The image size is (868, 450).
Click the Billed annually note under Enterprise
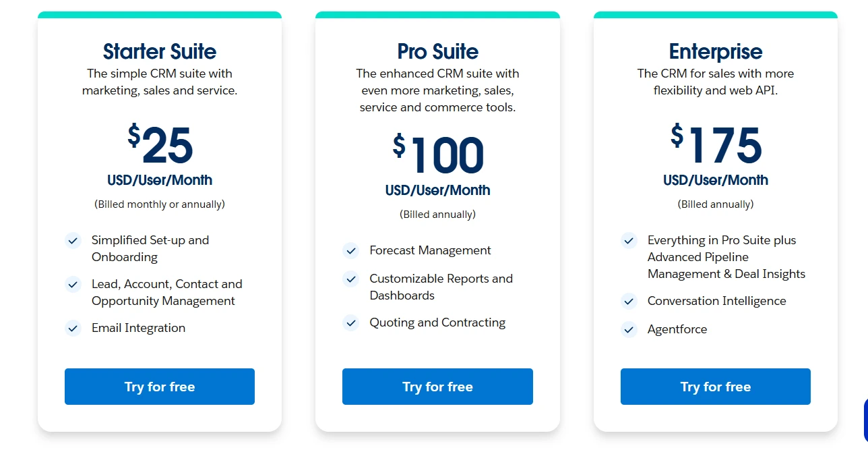click(715, 204)
